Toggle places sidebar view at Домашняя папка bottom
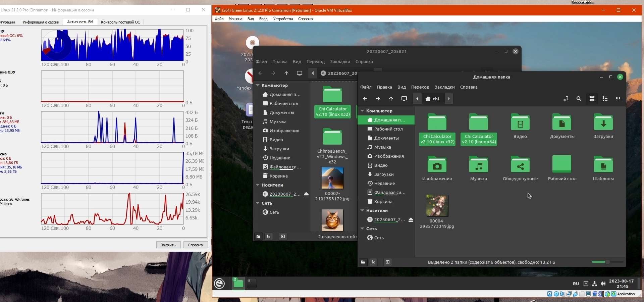Image resolution: width=644 pixels, height=302 pixels. pyautogui.click(x=363, y=262)
